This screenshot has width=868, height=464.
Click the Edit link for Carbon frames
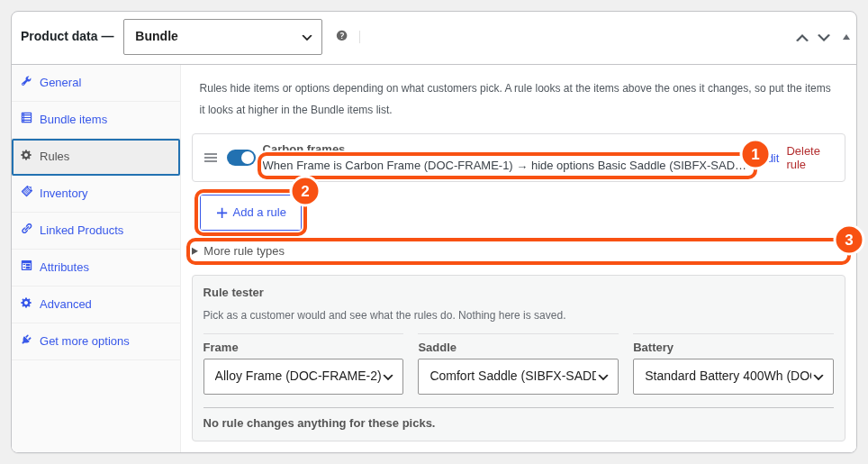[773, 159]
